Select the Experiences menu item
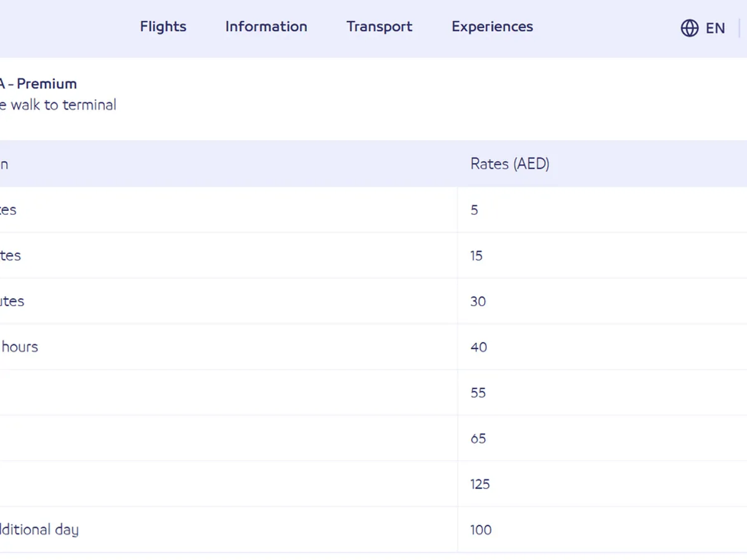Image resolution: width=747 pixels, height=560 pixels. pyautogui.click(x=492, y=27)
